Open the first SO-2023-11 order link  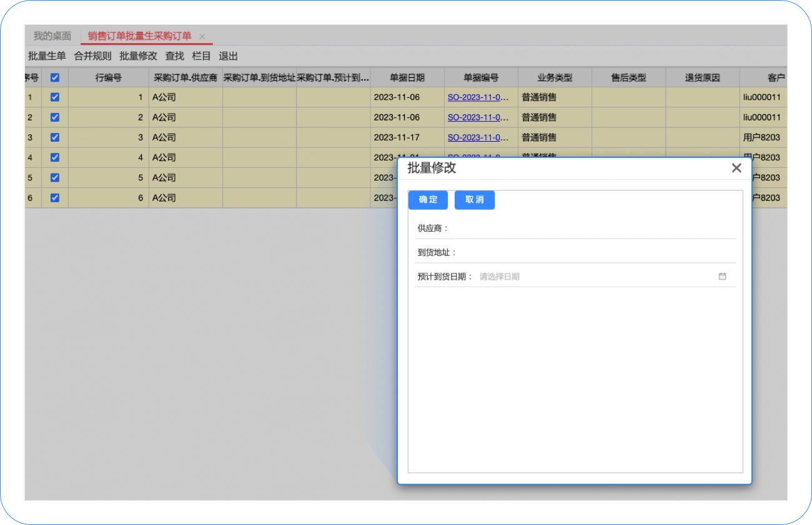click(478, 97)
